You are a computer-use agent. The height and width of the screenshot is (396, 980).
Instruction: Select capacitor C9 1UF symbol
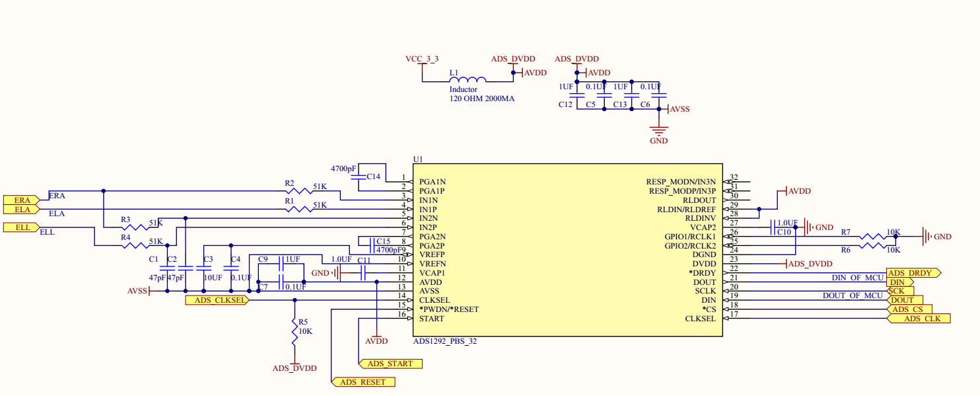click(281, 263)
